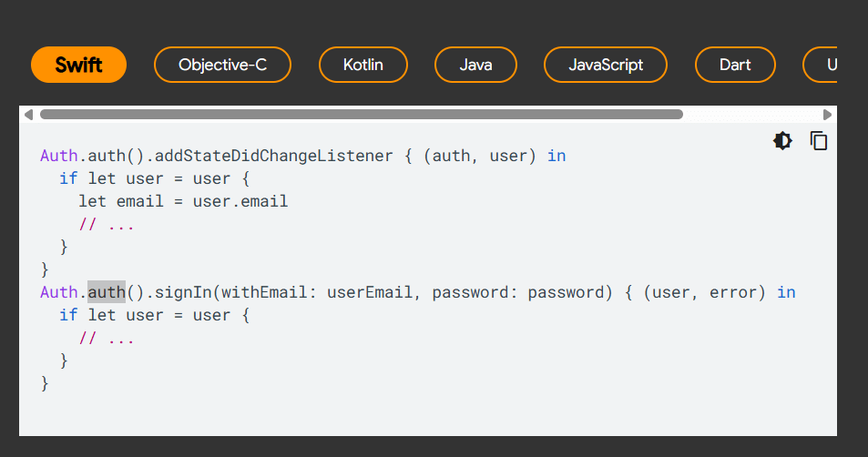Viewport: 868px width, 457px height.
Task: Click the user.email expression
Action: click(x=240, y=201)
